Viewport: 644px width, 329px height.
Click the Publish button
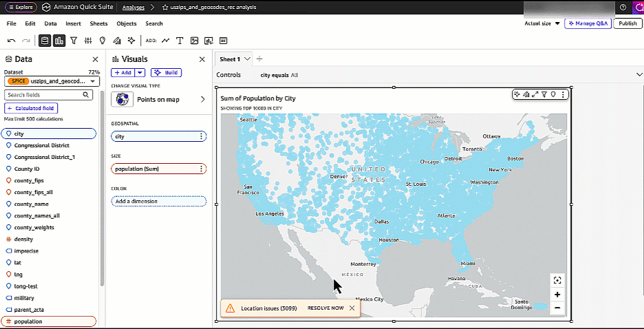tap(627, 23)
